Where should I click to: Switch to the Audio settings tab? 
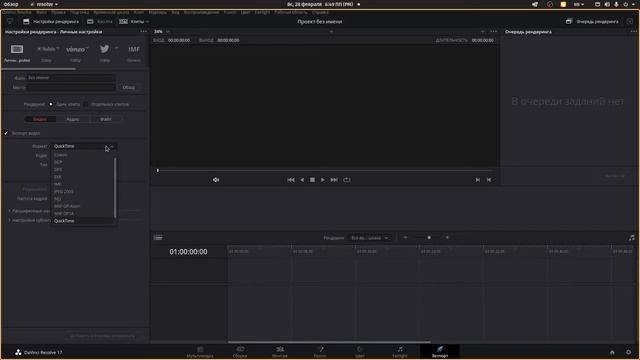(x=73, y=119)
